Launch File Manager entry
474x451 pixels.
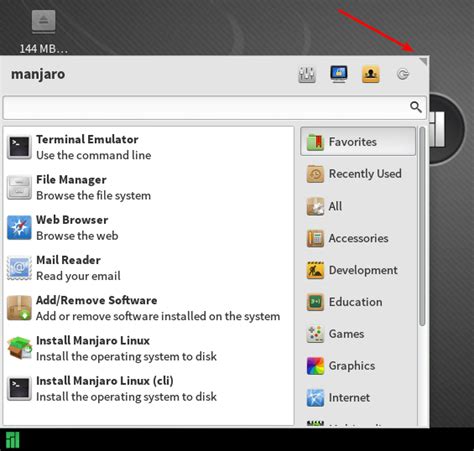[148, 187]
